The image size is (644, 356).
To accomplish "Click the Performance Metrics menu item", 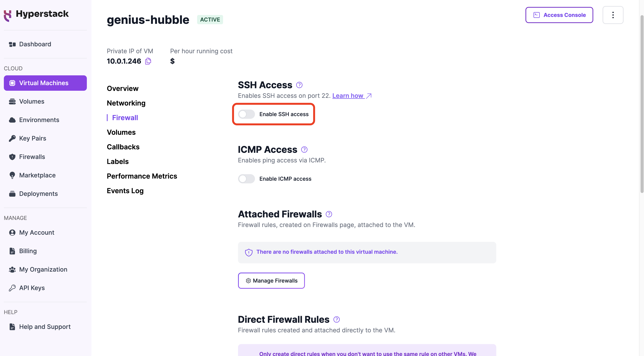I will click(x=142, y=176).
